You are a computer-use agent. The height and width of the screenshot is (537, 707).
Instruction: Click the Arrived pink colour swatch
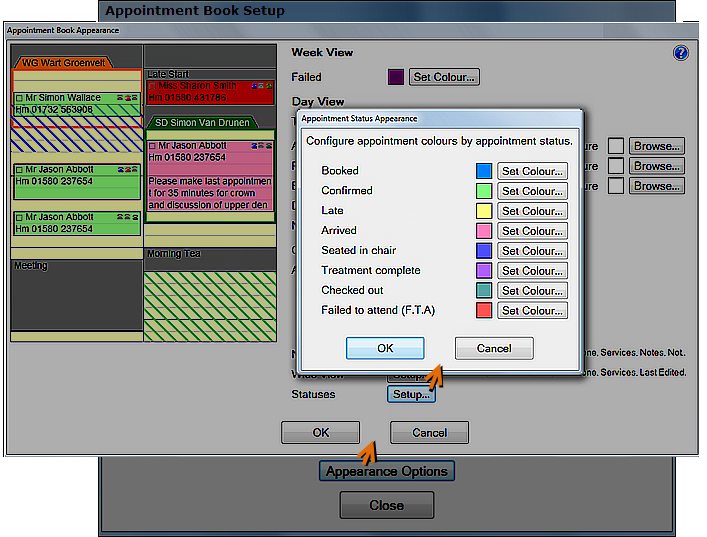[x=484, y=231]
